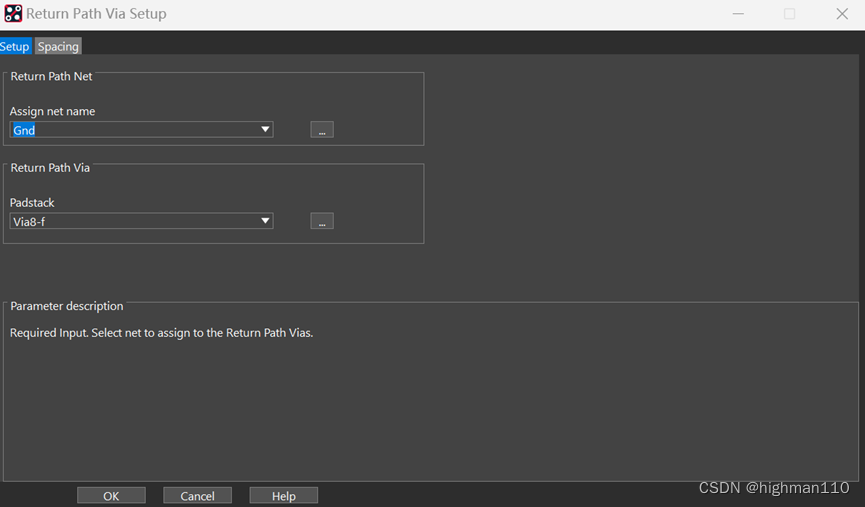This screenshot has width=865, height=507.
Task: Click into the Gnd net name field
Action: click(x=130, y=130)
